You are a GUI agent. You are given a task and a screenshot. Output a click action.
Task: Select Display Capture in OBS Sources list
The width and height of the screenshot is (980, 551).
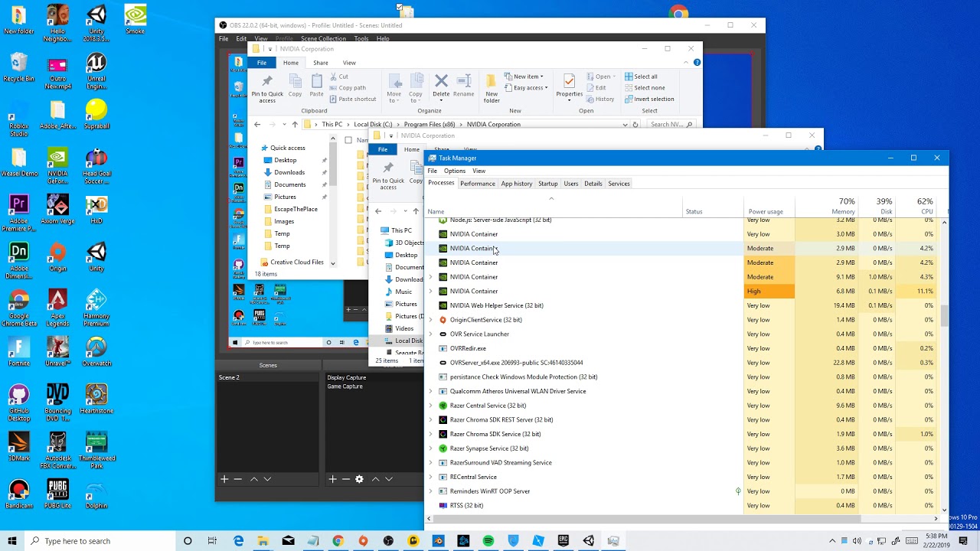pos(347,377)
